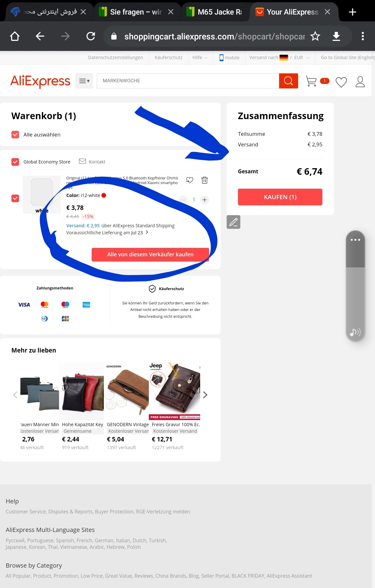The height and width of the screenshot is (588, 375).
Task: Open the user account profile icon
Action: tap(360, 82)
